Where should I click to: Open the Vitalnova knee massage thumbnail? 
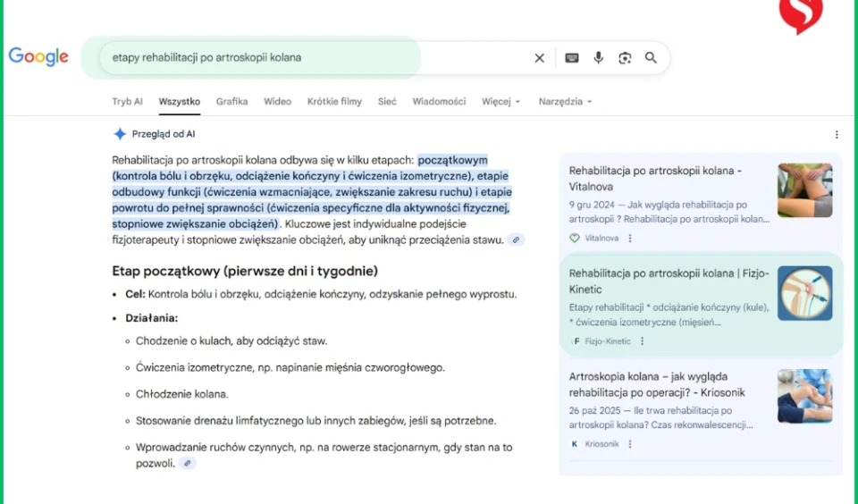[805, 190]
